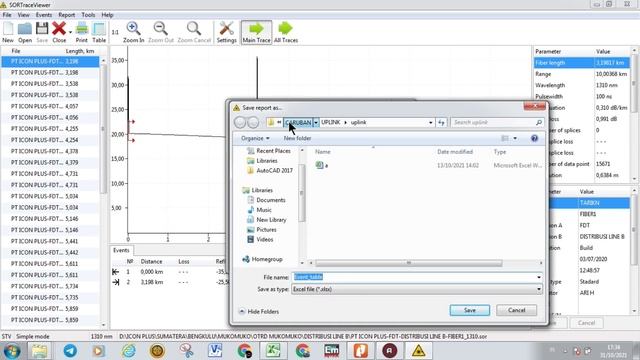Click the Windows Start button
The height and width of the screenshot is (360, 640).
pos(12,351)
